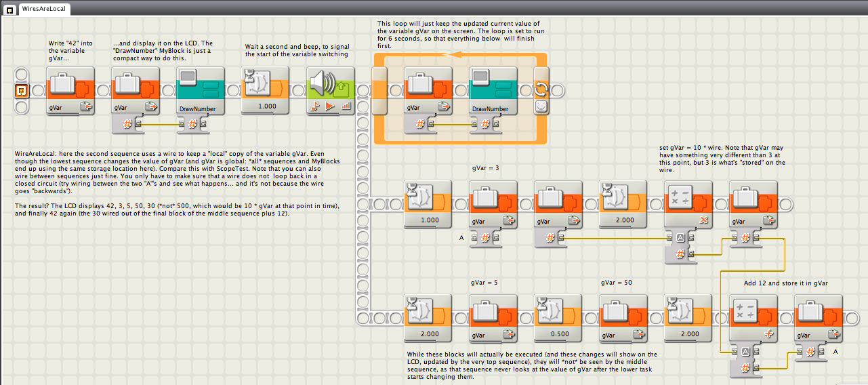The height and width of the screenshot is (385, 868).
Task: Select the 1.000 Wait block in top sequence
Action: click(x=266, y=90)
